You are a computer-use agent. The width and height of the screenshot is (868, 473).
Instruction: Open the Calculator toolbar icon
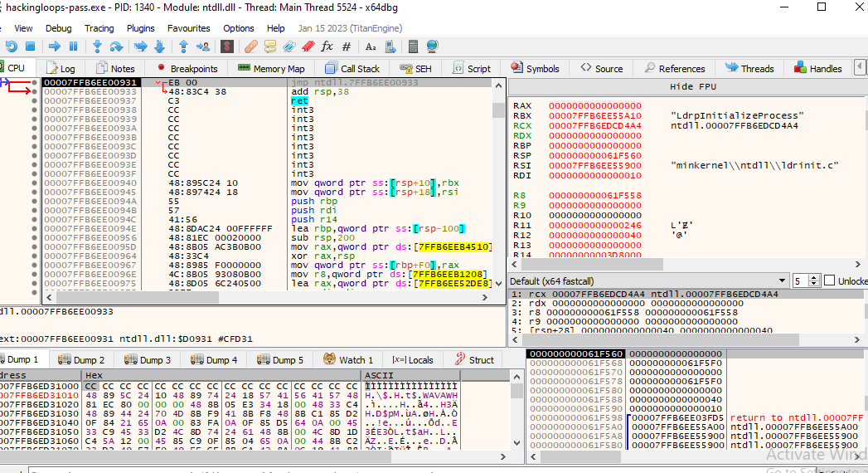(412, 46)
